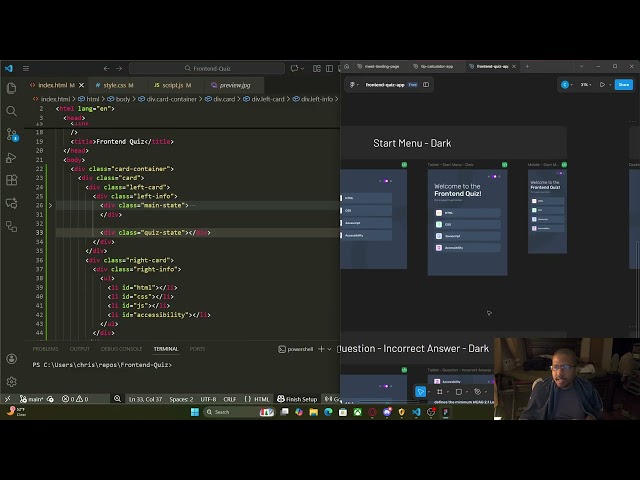Select the tablet Start Menu Dark frame

[467, 222]
